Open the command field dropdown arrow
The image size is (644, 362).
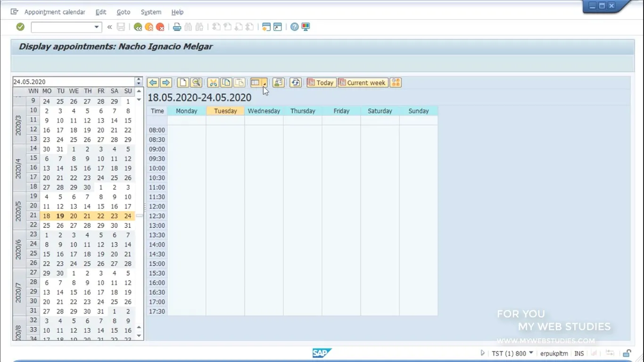click(97, 27)
